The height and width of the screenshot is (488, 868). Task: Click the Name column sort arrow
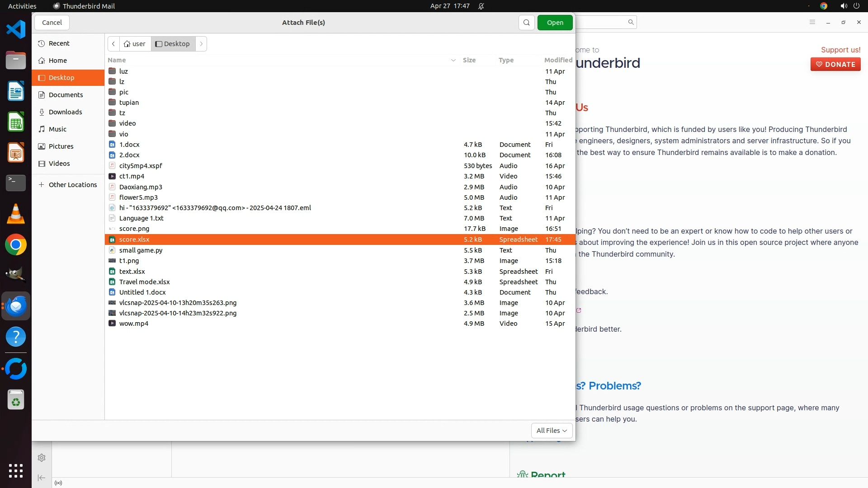pyautogui.click(x=453, y=60)
